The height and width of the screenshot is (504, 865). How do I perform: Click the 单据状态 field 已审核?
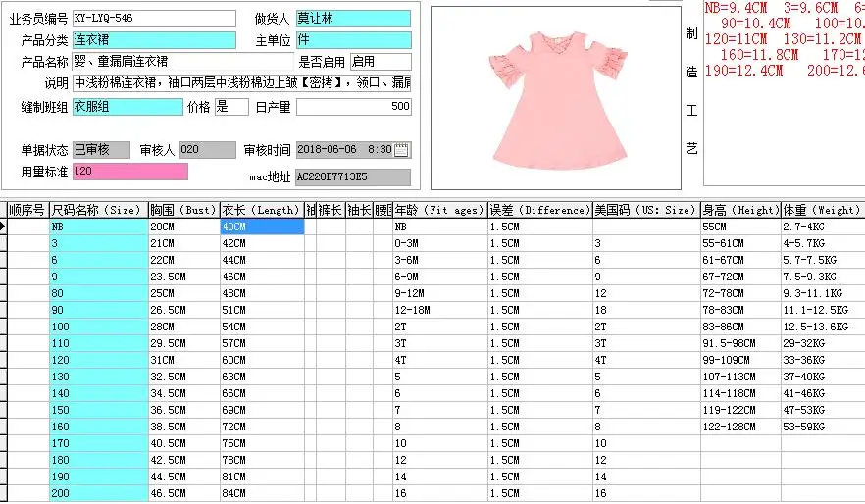pos(102,150)
